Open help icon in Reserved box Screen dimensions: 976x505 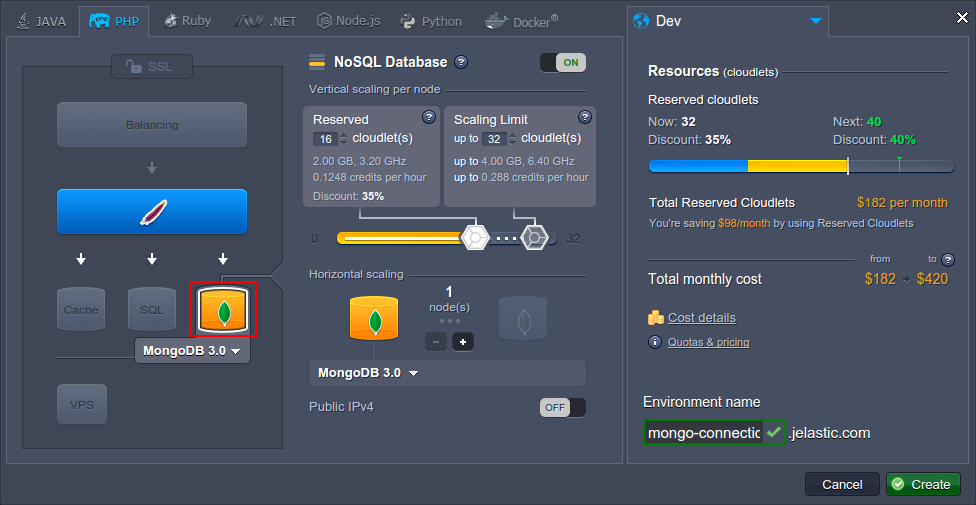428,117
